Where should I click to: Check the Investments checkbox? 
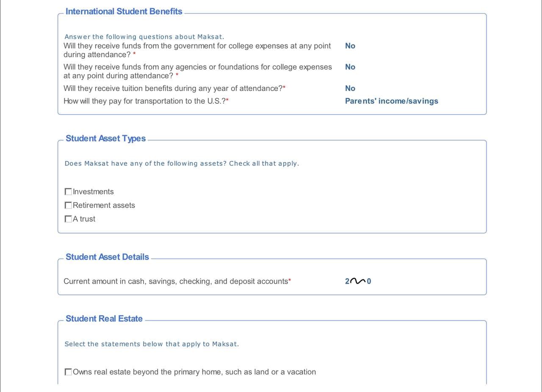[x=68, y=192]
